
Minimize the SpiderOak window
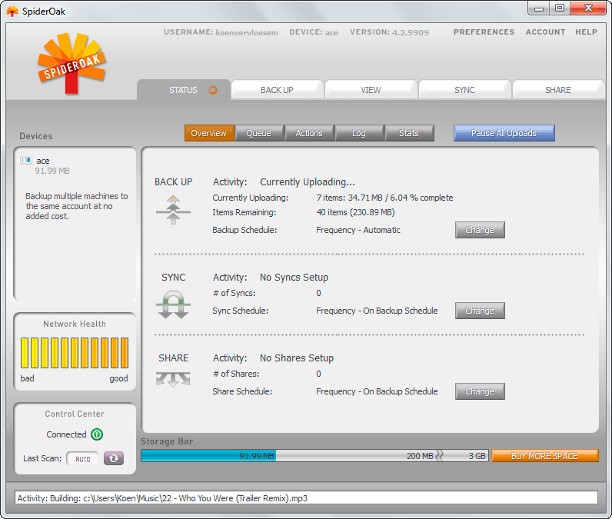coord(539,8)
